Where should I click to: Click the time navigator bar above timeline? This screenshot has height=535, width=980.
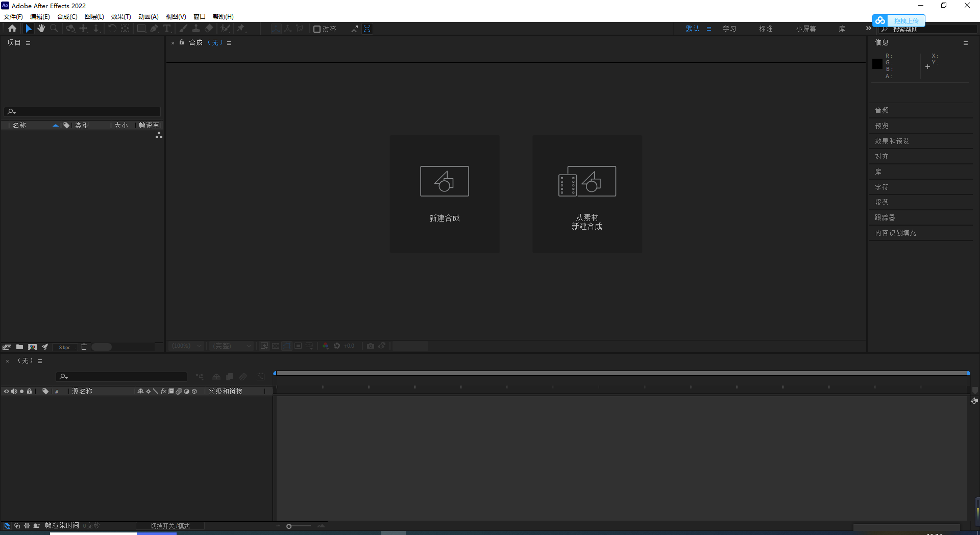(x=621, y=373)
